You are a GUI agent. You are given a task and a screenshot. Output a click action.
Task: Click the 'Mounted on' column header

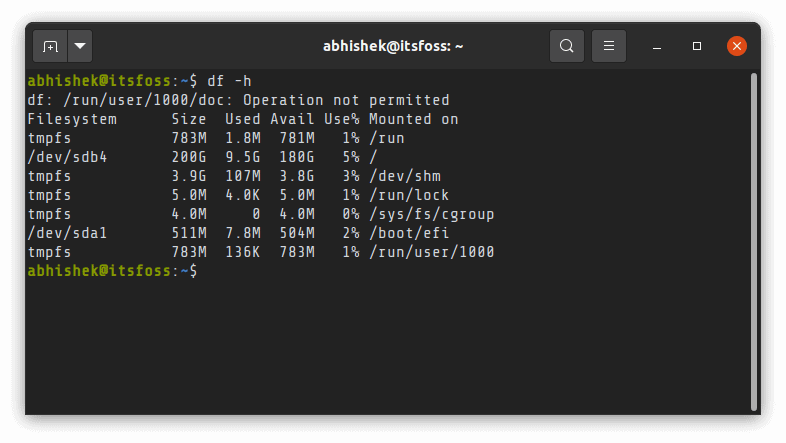click(413, 119)
